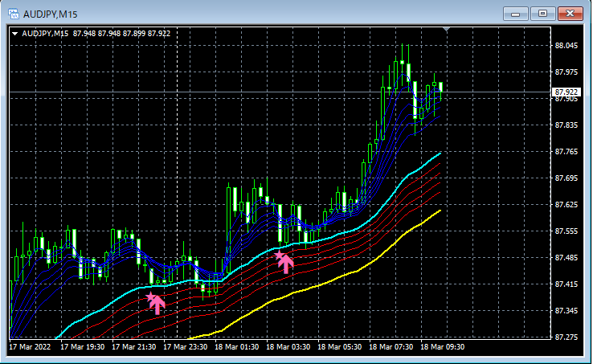Screen dimensions: 593x364
Task: Click the 18 Mar 01:30 time label
Action: (x=237, y=346)
